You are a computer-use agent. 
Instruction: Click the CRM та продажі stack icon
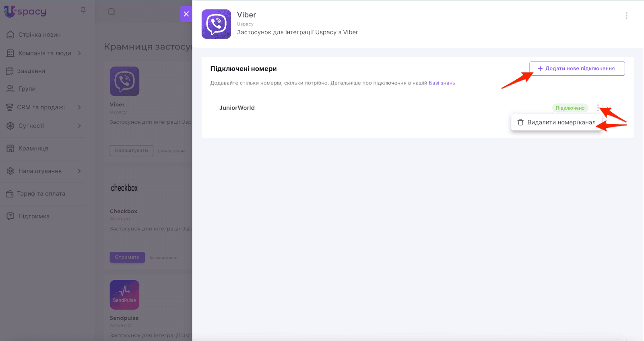(10, 107)
